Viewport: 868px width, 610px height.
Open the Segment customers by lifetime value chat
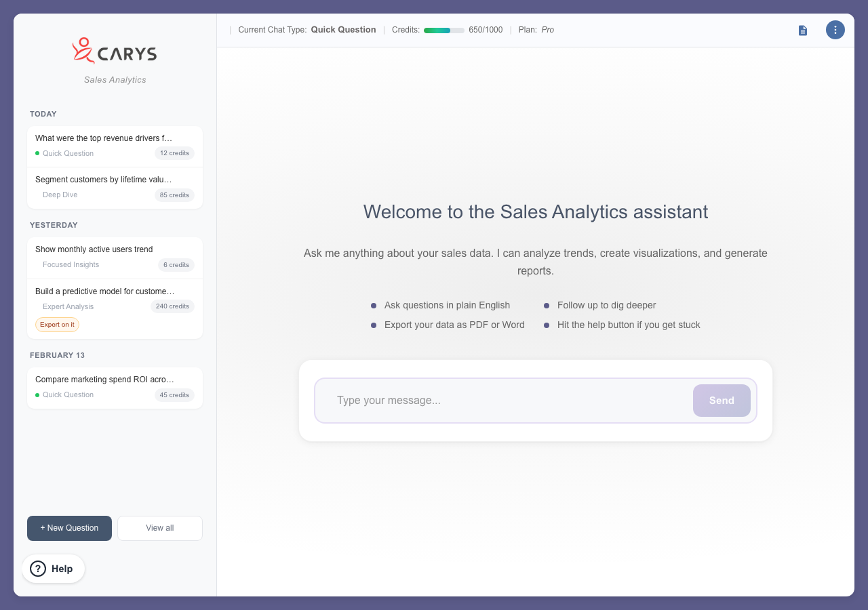tap(103, 180)
